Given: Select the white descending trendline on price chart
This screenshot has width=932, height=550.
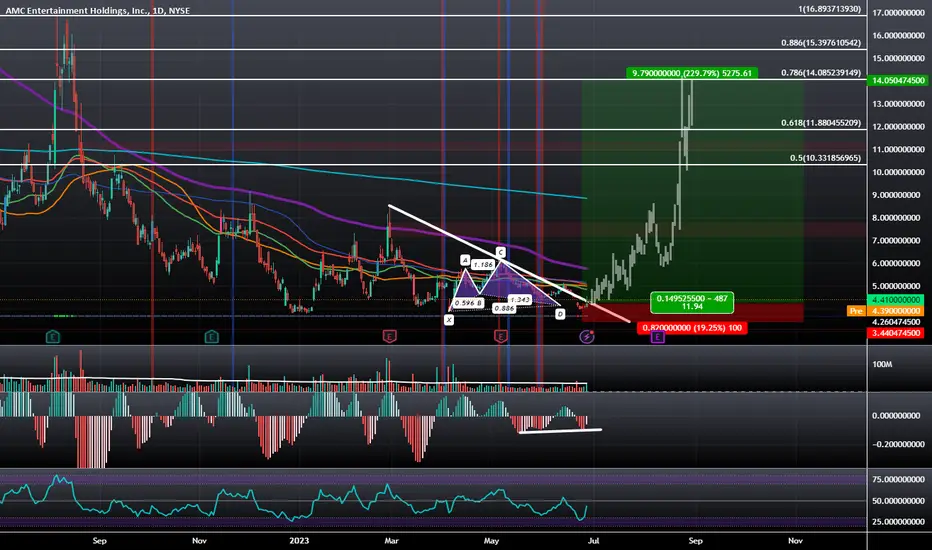Looking at the screenshot, I should tap(509, 264).
